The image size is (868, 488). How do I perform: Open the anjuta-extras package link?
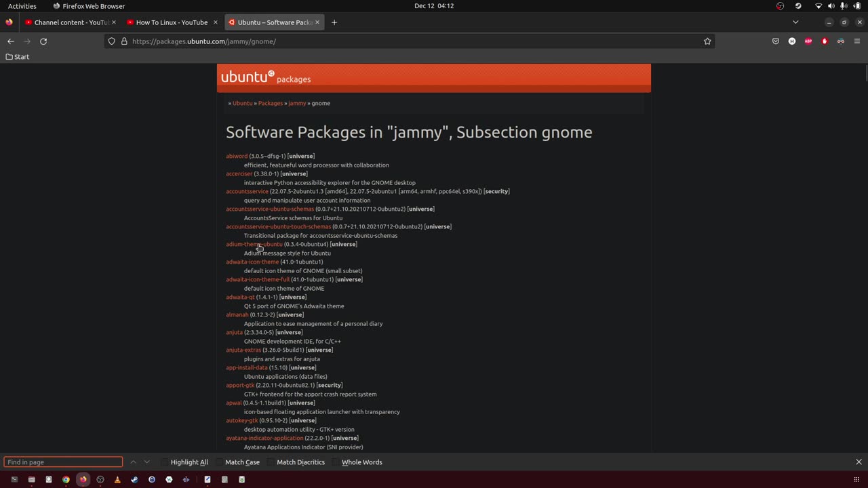click(x=243, y=350)
